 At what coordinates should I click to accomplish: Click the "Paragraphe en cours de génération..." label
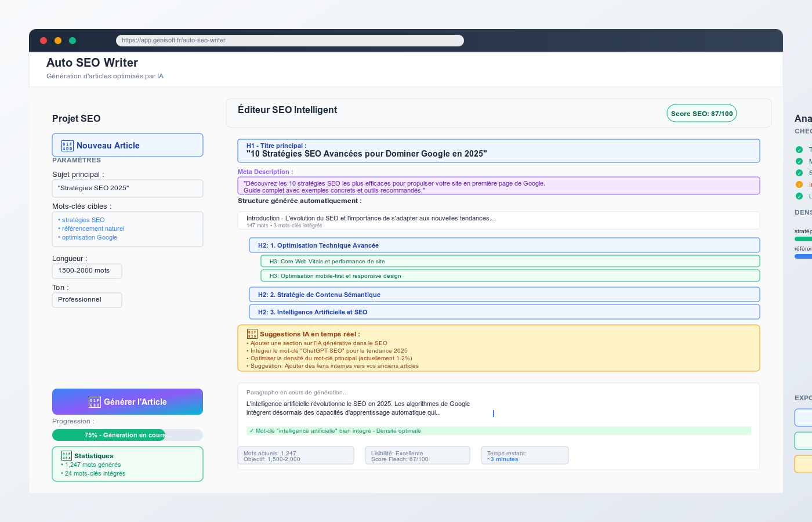297,393
